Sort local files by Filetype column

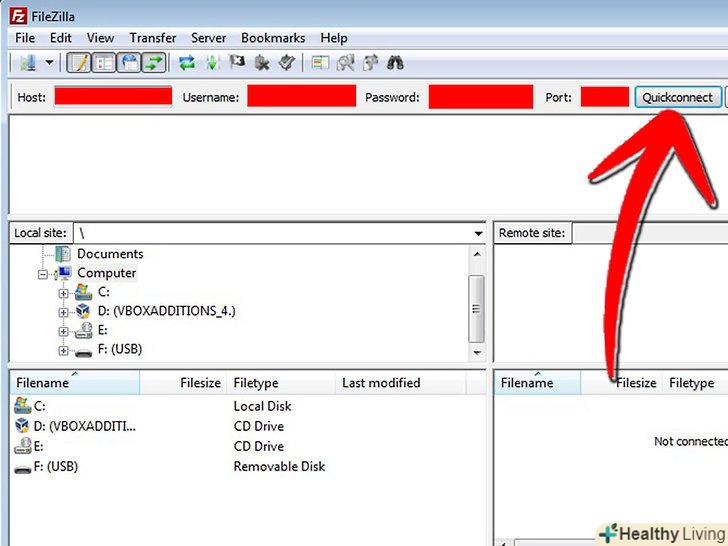click(x=281, y=383)
